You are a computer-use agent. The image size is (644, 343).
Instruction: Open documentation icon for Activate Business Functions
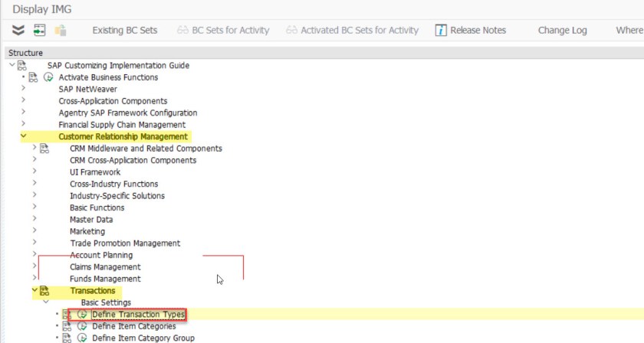tap(33, 77)
